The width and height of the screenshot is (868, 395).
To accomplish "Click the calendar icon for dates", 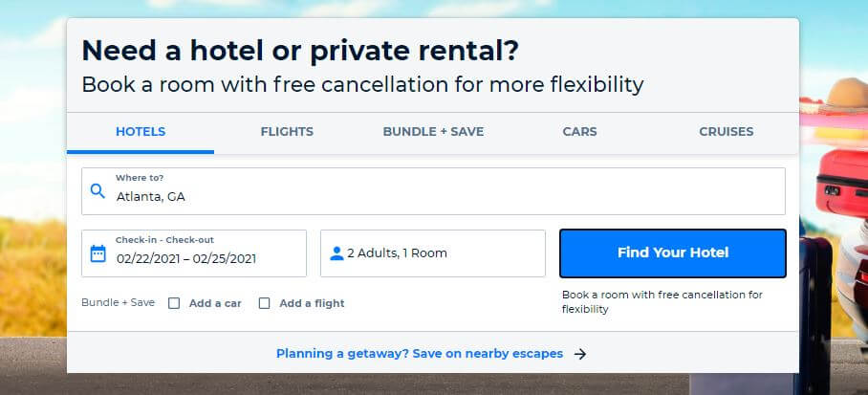I will point(98,253).
